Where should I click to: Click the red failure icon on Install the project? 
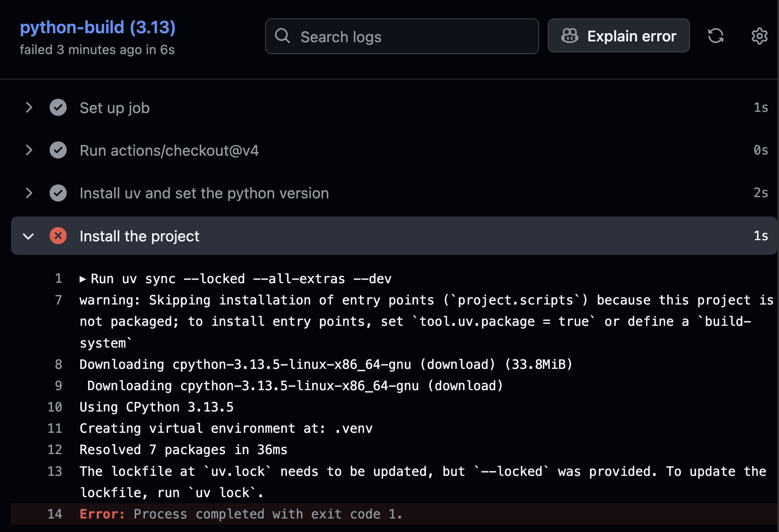[58, 236]
